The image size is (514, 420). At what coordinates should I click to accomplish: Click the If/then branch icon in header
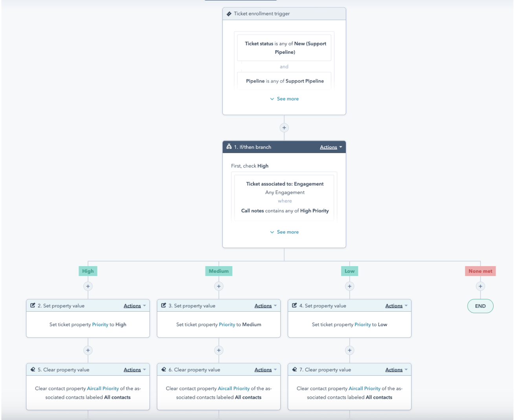click(x=229, y=147)
